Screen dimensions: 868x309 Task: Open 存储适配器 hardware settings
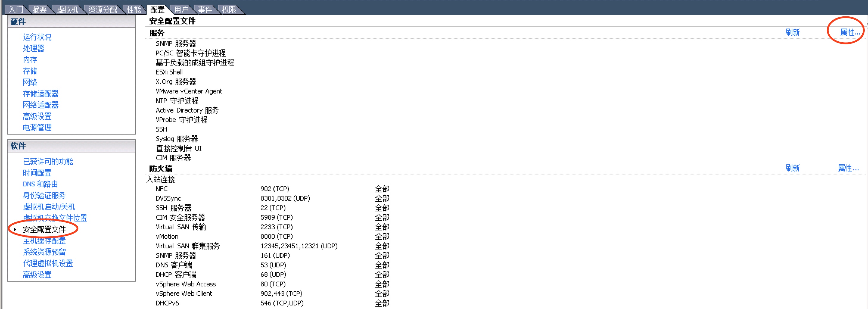point(41,93)
